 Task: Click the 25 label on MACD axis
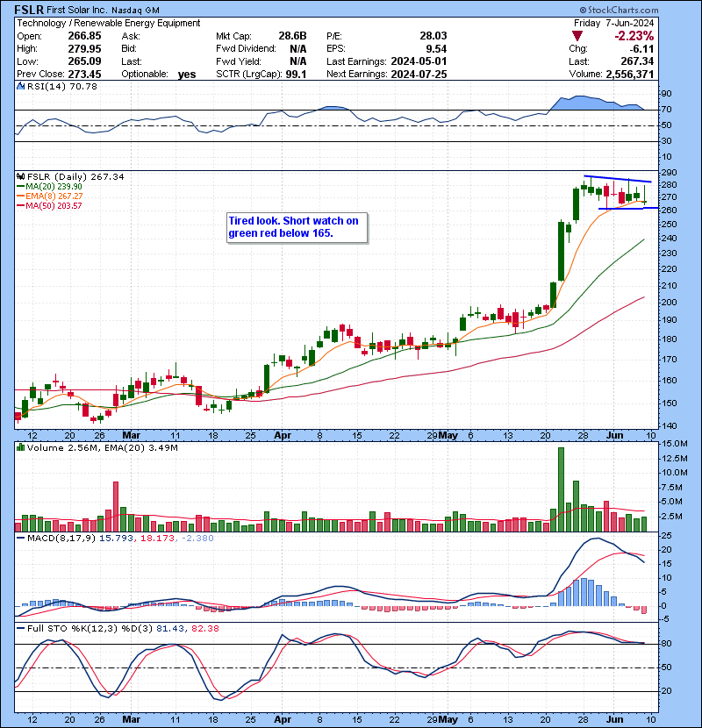pos(667,536)
